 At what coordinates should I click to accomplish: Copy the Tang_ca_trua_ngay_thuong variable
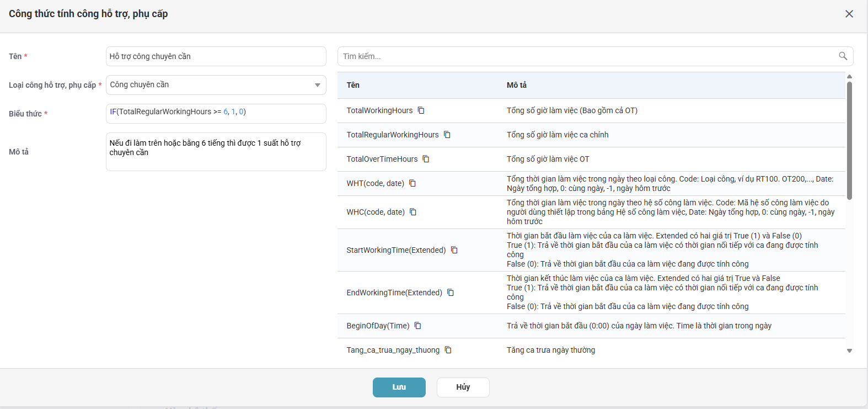448,350
